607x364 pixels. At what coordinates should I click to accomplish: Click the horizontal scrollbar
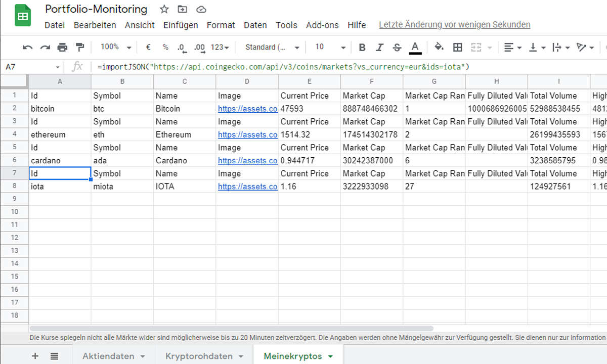tap(231, 328)
